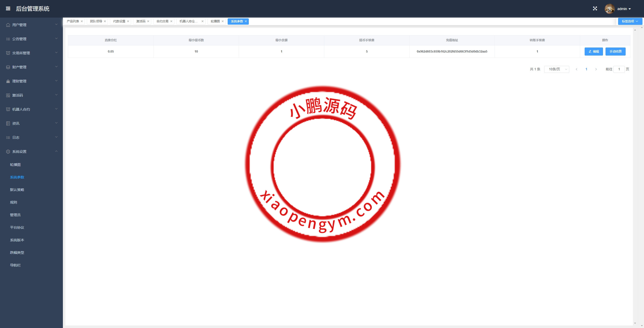Open the admin user dropdown arrow
This screenshot has width=644, height=328.
[630, 9]
